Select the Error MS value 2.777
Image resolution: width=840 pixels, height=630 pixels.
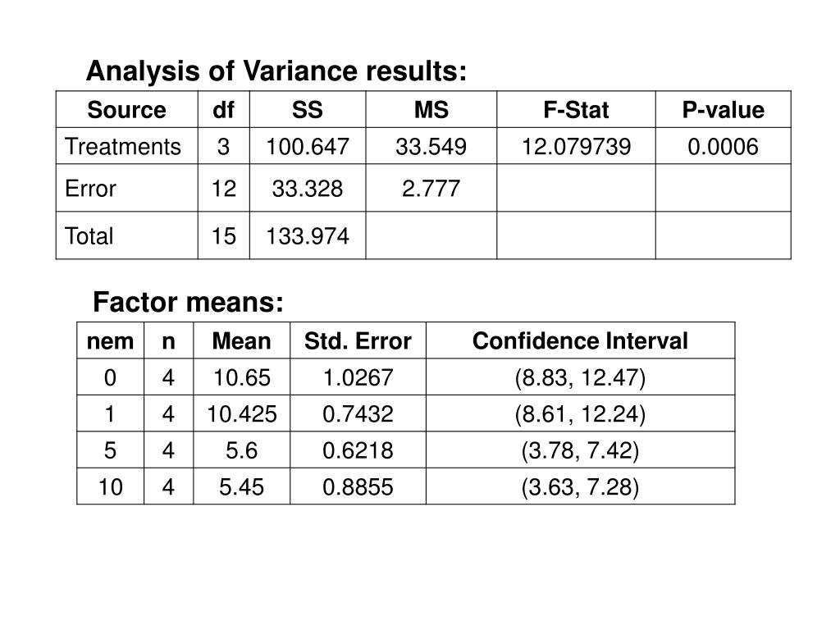tap(431, 188)
